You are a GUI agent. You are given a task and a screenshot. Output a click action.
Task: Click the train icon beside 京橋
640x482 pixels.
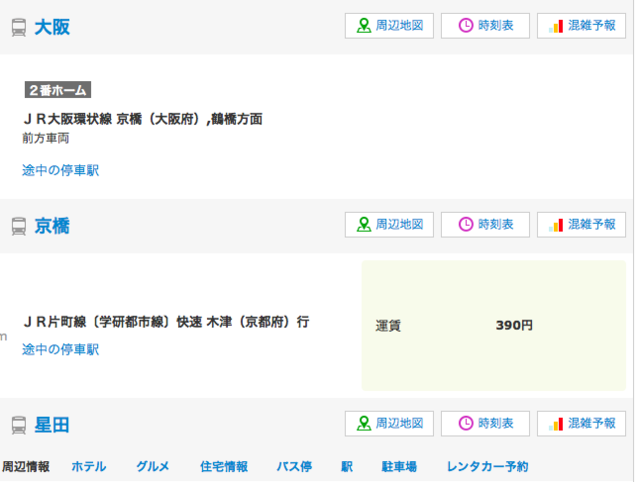click(19, 227)
